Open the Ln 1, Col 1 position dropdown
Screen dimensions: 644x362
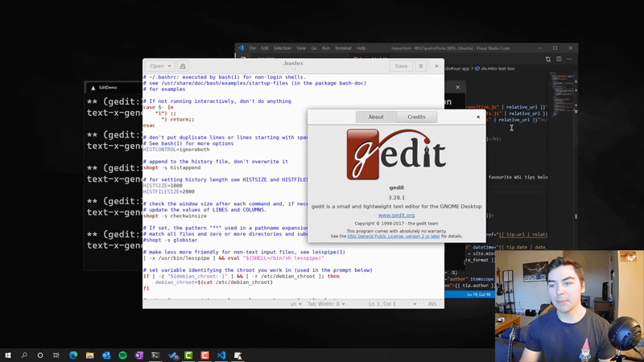[392, 304]
